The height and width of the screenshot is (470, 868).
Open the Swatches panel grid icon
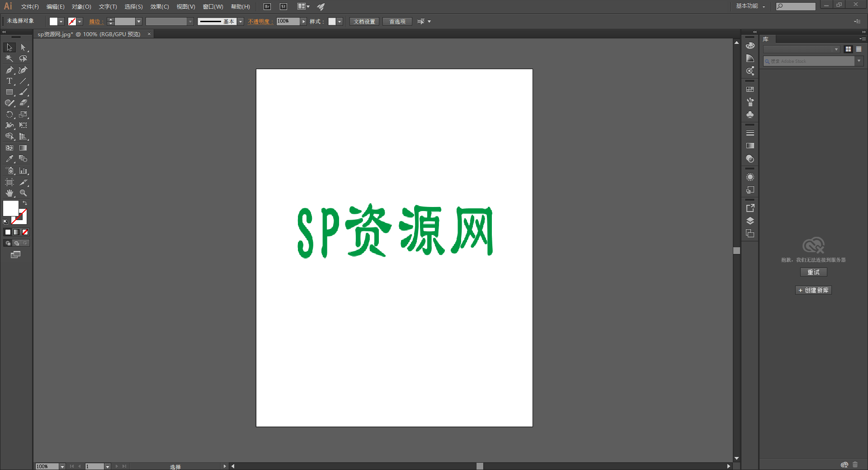(x=750, y=89)
